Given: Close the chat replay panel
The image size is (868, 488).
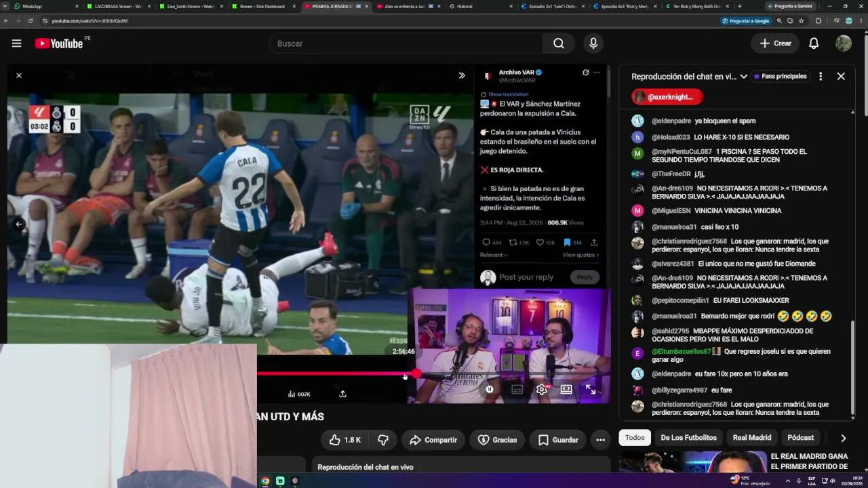Looking at the screenshot, I should point(841,77).
